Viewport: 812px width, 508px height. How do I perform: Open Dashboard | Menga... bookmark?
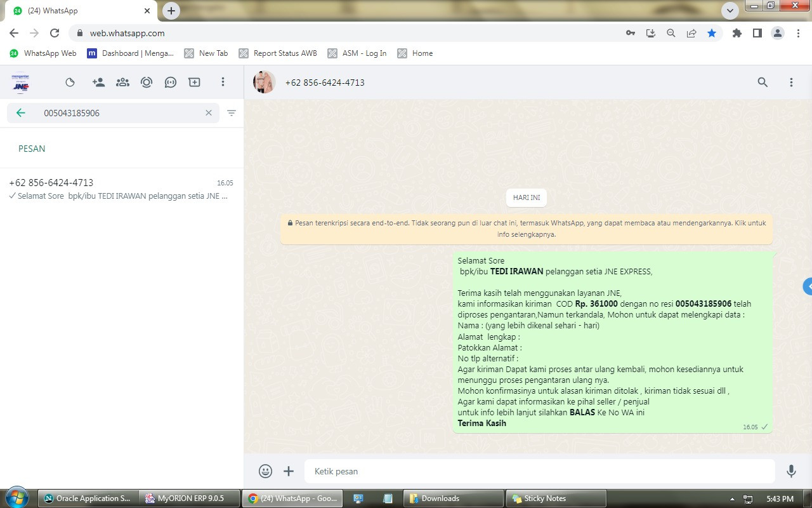click(x=131, y=53)
